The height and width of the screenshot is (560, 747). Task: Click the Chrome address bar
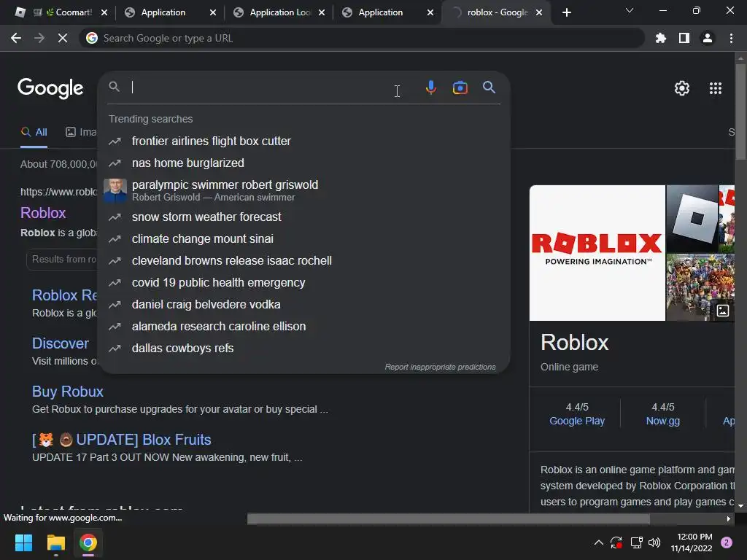coord(362,38)
